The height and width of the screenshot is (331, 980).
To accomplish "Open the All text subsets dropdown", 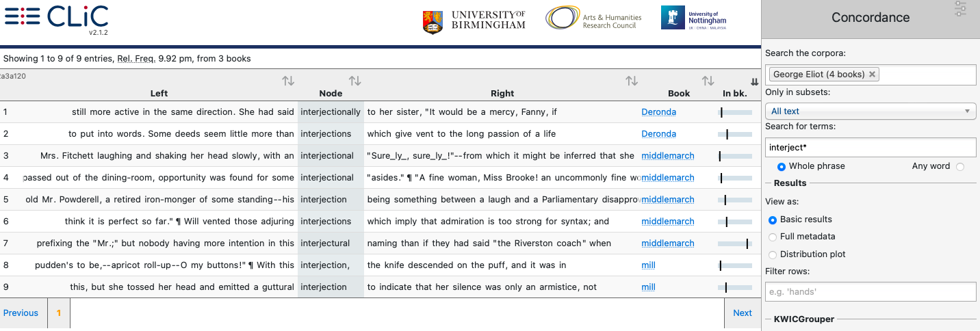I will pyautogui.click(x=870, y=111).
